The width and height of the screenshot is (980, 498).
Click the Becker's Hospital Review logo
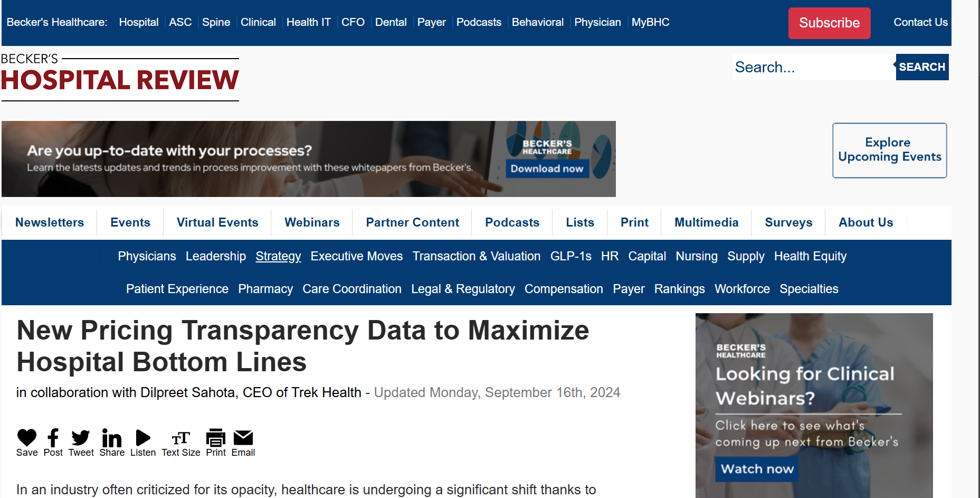tap(120, 77)
